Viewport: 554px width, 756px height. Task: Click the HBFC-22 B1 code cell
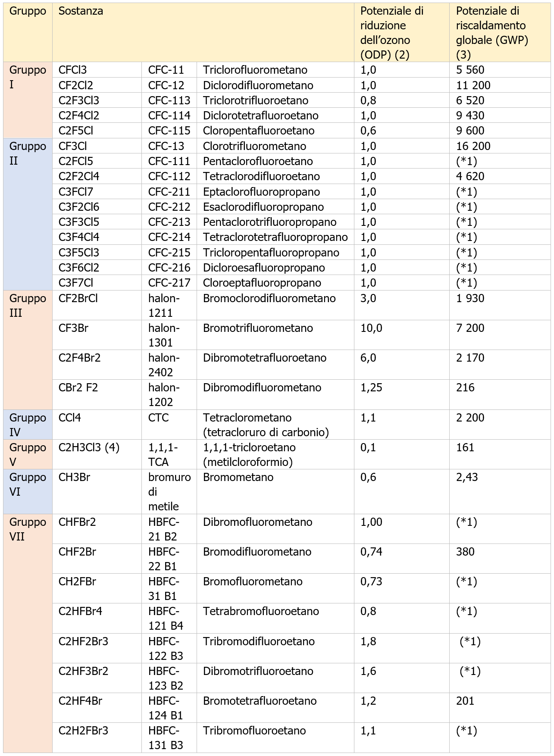click(x=164, y=559)
